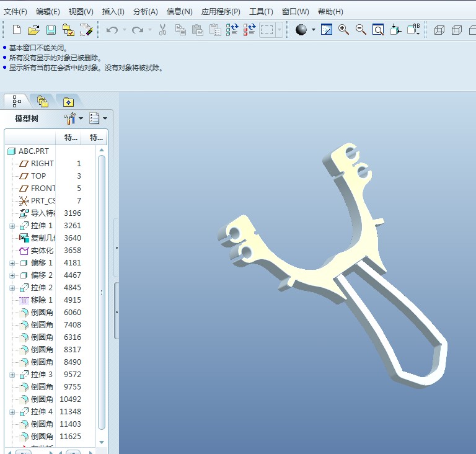Create a new file with the New icon
The height and width of the screenshot is (454, 476).
pos(17,30)
